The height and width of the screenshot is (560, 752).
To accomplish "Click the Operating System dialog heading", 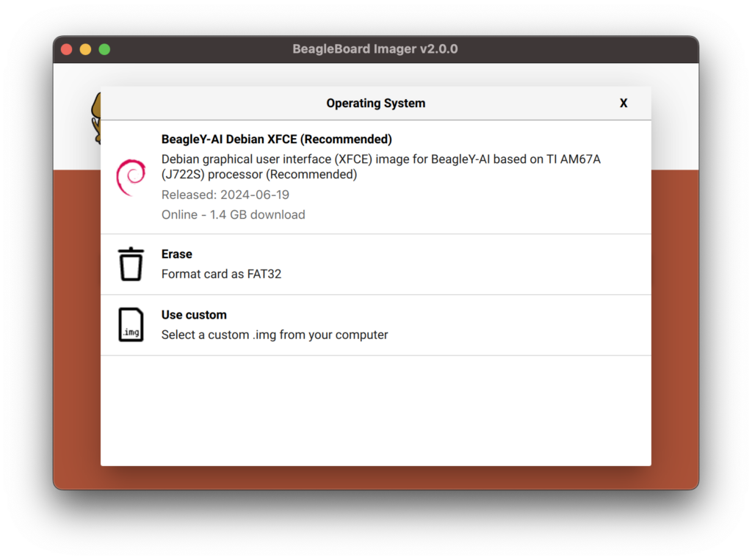I will coord(375,103).
